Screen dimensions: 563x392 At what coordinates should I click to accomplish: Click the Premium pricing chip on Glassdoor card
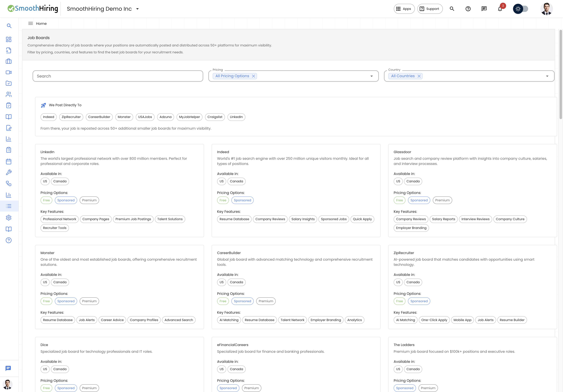coord(442,200)
